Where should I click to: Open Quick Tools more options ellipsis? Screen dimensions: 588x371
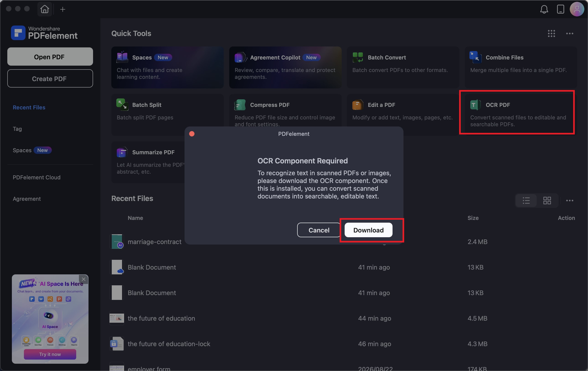tap(570, 33)
